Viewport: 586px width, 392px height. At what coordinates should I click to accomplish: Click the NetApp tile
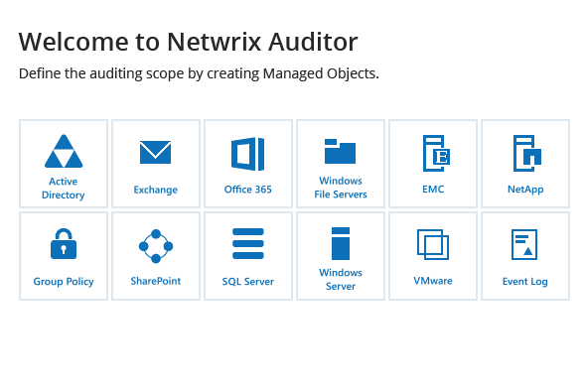click(525, 164)
